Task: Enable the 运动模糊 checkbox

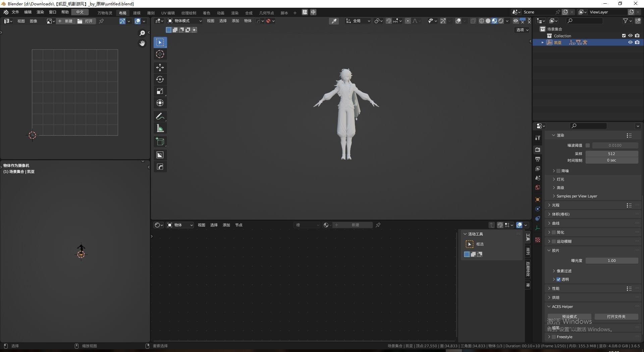Action: tap(554, 241)
